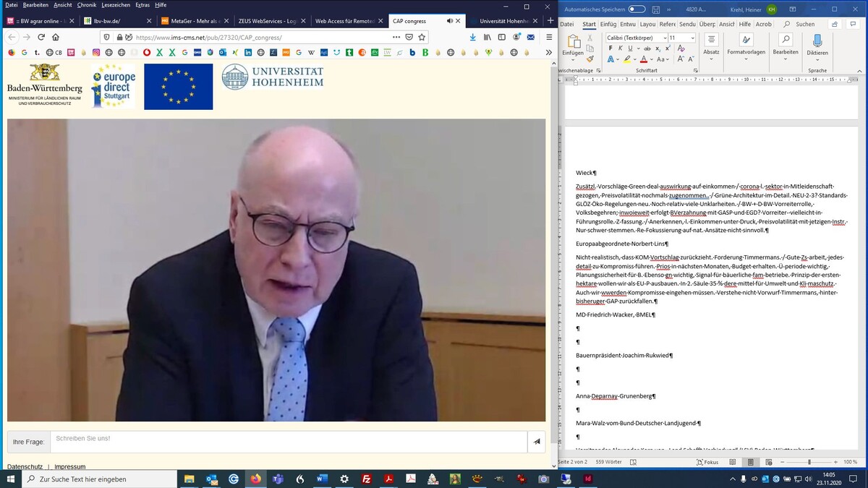Image resolution: width=868 pixels, height=488 pixels.
Task: Toggle bold formatting in Word
Action: (x=610, y=48)
